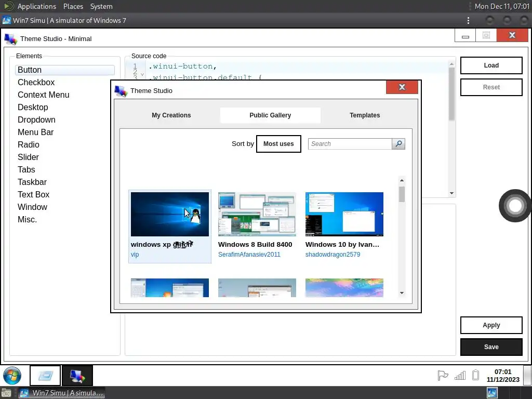Click in the gallery Search field
The image size is (532, 399).
350,144
